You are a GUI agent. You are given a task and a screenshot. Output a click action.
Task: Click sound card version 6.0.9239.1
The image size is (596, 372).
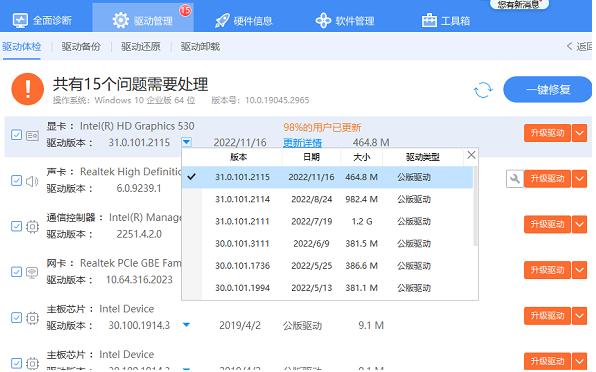pyautogui.click(x=139, y=188)
